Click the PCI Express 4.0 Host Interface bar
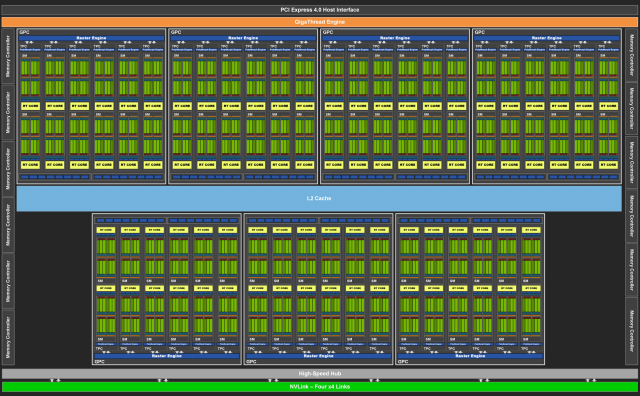Screen dimensions: 640x396 [x=320, y=10]
